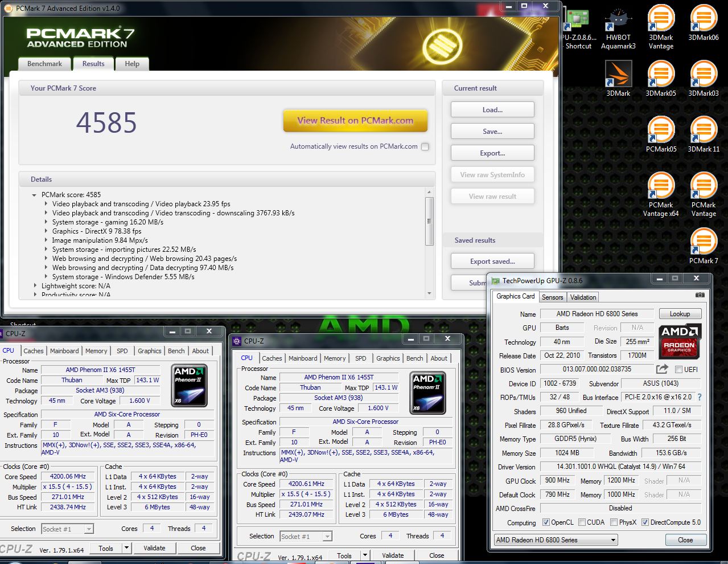Click the AMD Phenom II logo in left CPU-Z
Image resolution: width=728 pixels, height=564 pixels.
click(189, 385)
